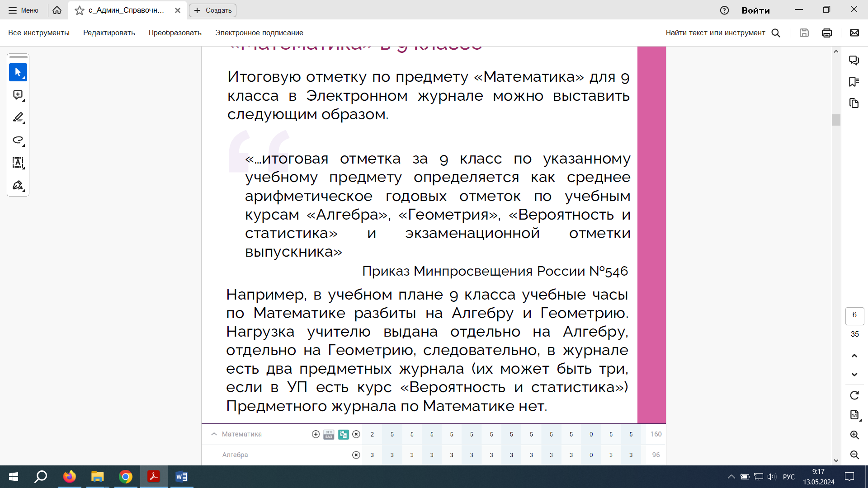Open the Преобразовать menu
This screenshot has height=488, width=868.
click(x=175, y=33)
